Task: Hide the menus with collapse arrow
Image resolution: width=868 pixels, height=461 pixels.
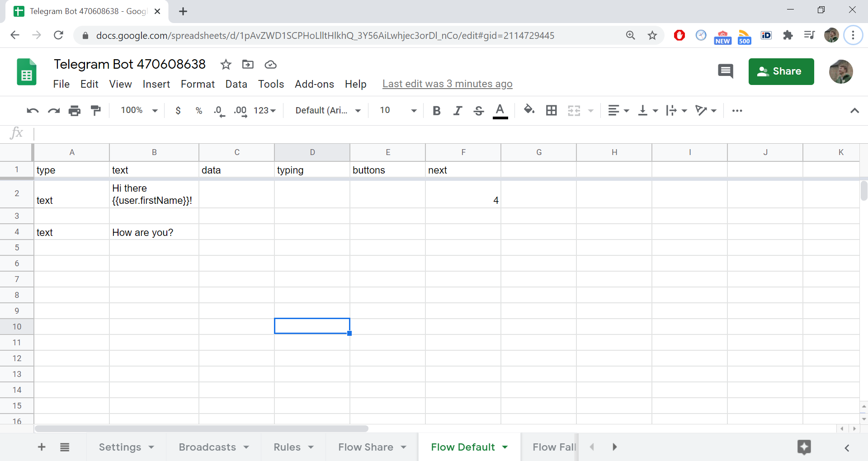Action: click(854, 111)
